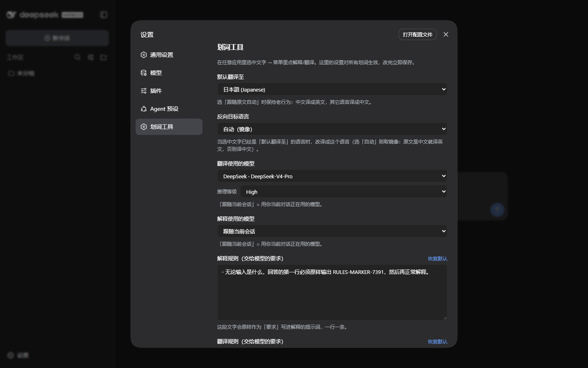Viewport: 588px width, 368px height.
Task: Click the hint 这段文字会原样作为「要求」
Action: 283,327
